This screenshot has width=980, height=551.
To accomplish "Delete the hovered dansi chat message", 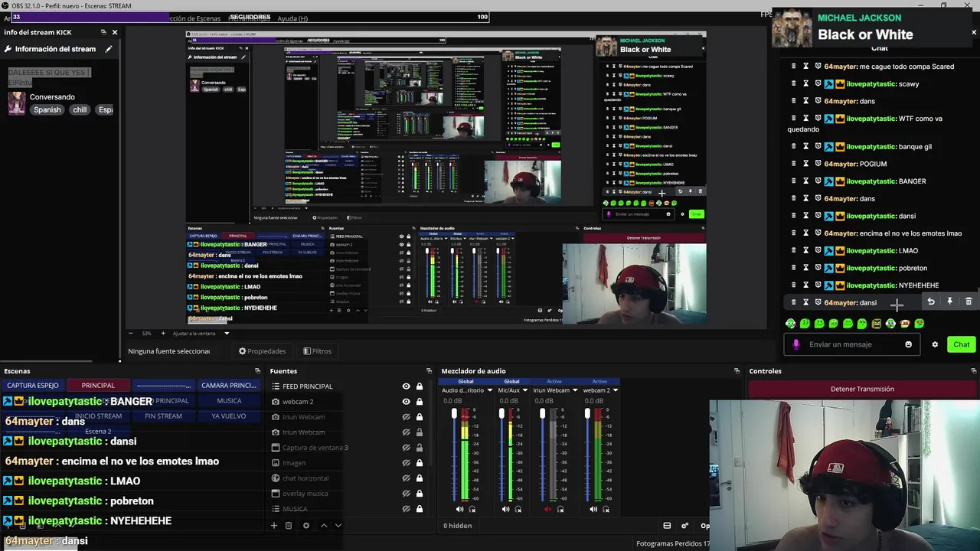I will 969,302.
